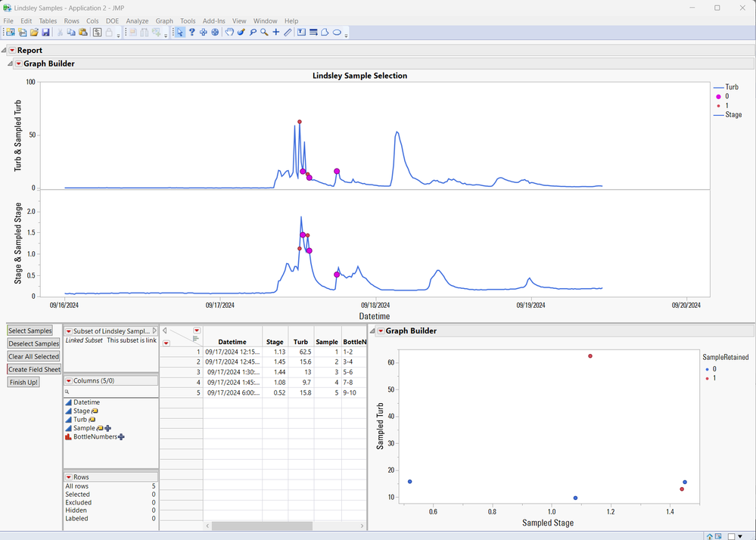Select the Arrow cursor tool
Image resolution: width=756 pixels, height=540 pixels.
pos(180,33)
